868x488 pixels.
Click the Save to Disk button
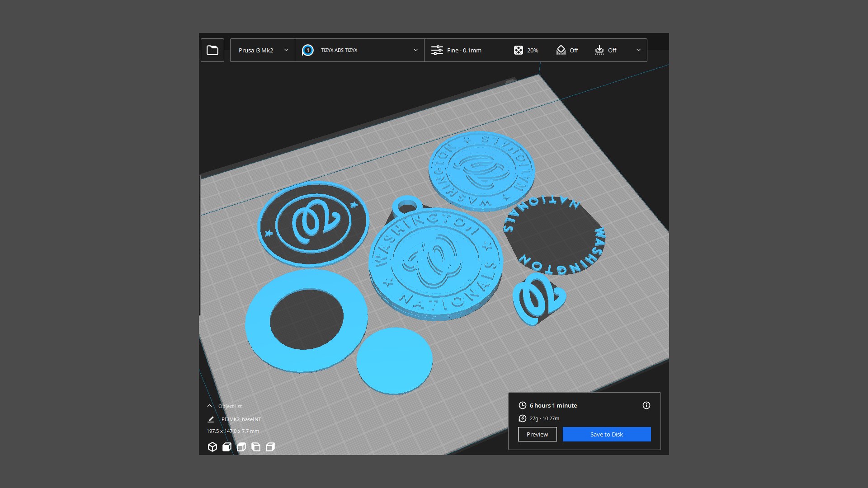(x=607, y=434)
